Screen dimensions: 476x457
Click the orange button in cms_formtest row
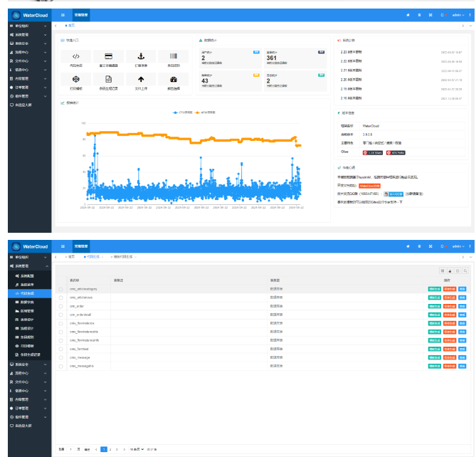click(x=450, y=349)
